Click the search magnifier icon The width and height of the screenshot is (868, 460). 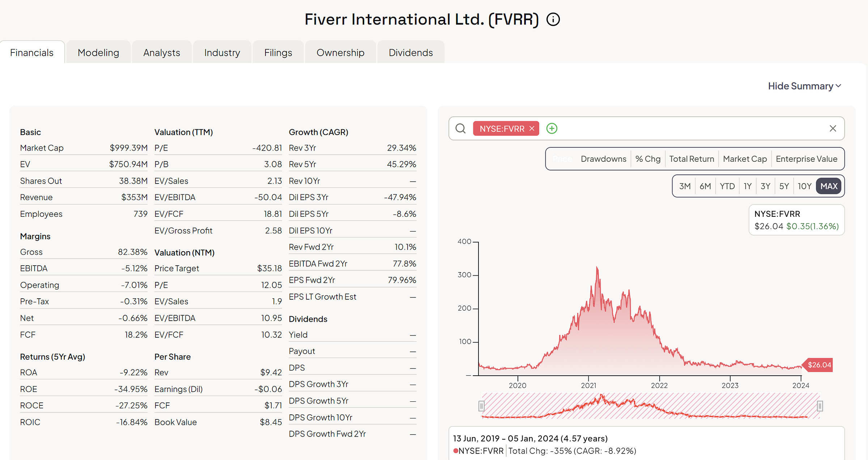(x=460, y=128)
